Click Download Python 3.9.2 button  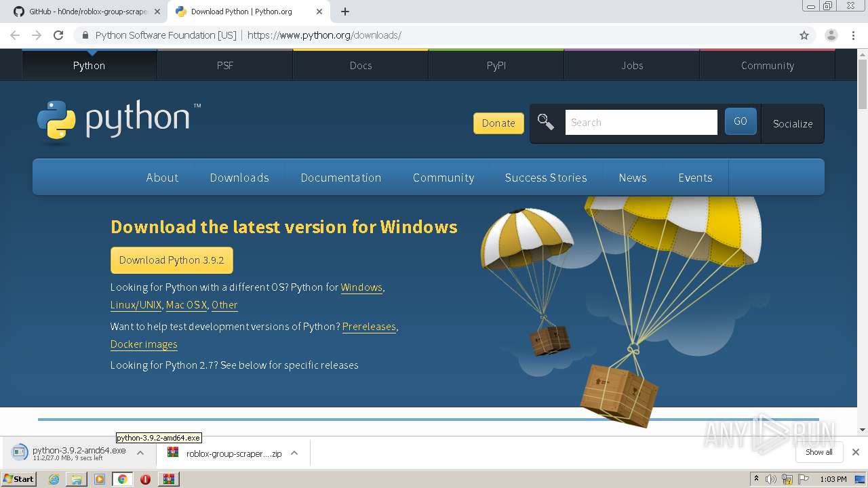(172, 260)
